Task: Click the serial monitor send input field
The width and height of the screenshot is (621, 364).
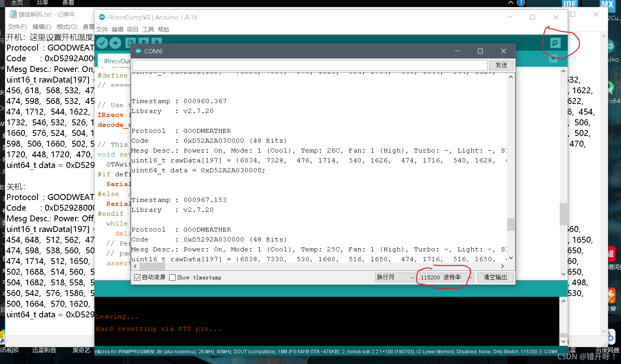Action: pos(310,65)
